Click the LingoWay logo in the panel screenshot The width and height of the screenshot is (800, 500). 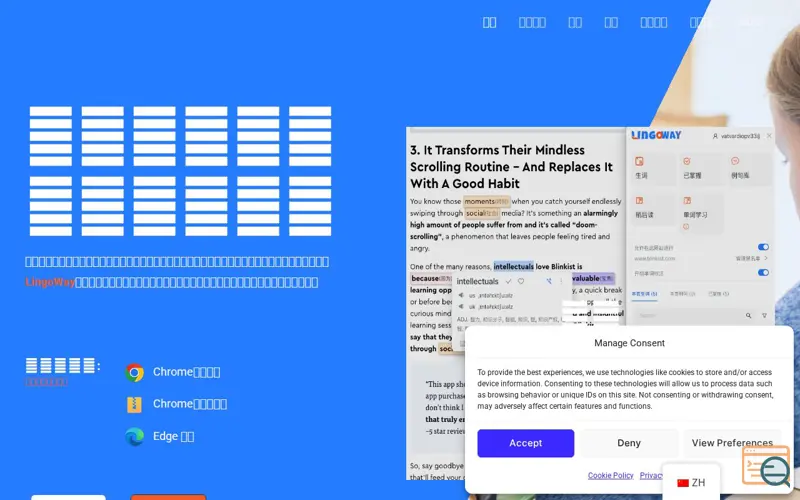click(656, 135)
